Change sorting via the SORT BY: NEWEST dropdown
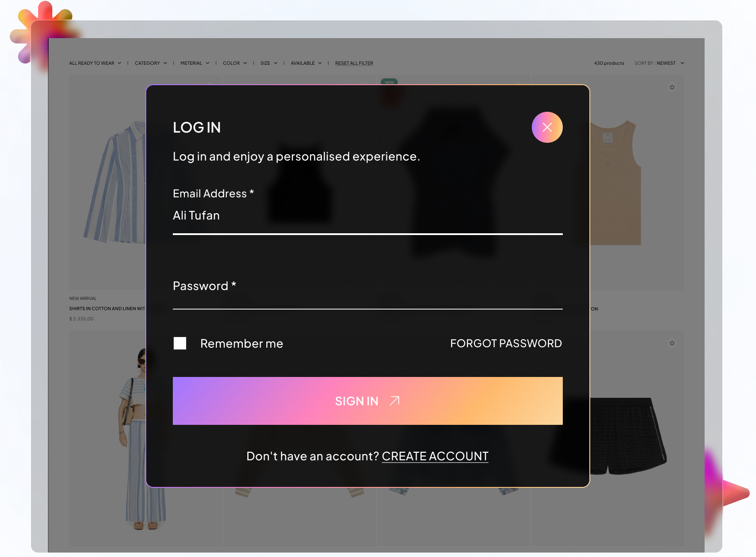 click(x=659, y=63)
